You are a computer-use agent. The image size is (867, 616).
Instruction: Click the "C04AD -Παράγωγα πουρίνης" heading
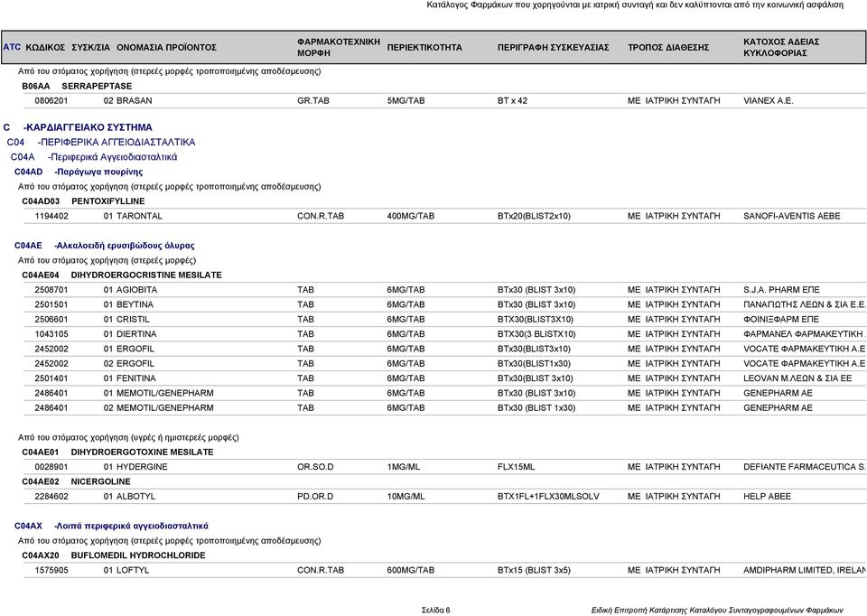point(79,172)
